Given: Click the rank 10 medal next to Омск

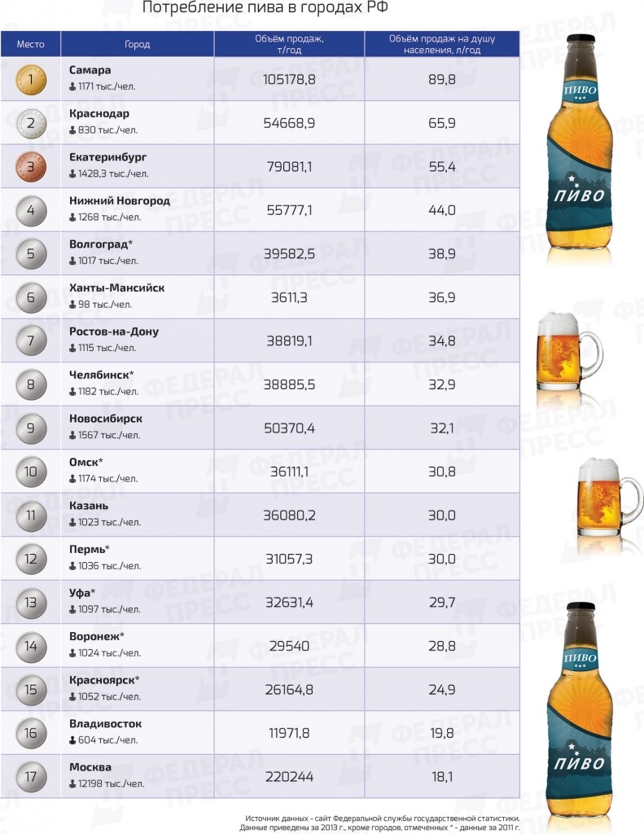Looking at the screenshot, I should 31,472.
